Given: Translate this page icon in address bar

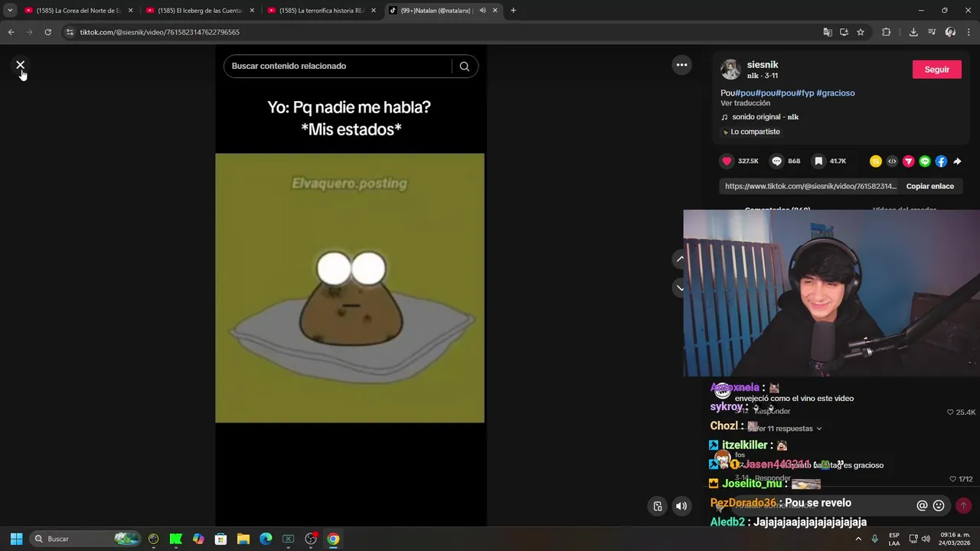Looking at the screenshot, I should pos(828,32).
